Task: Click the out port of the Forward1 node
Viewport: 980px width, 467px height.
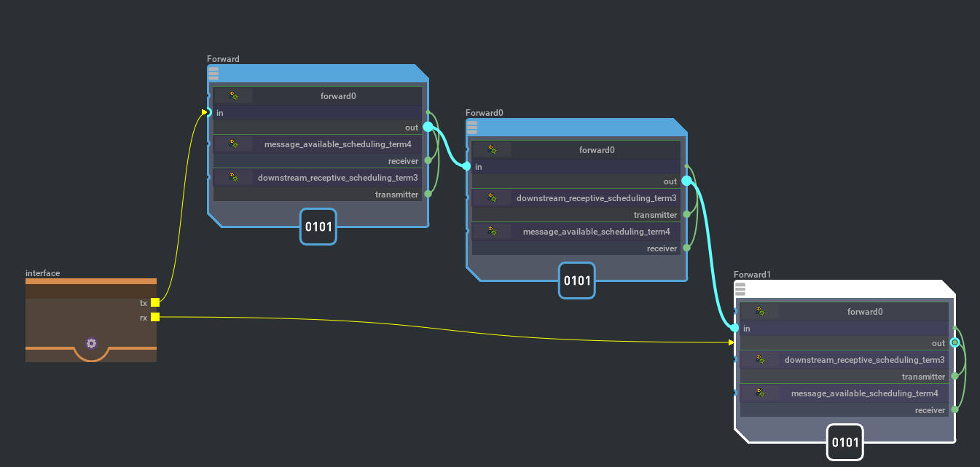Action: tap(954, 343)
